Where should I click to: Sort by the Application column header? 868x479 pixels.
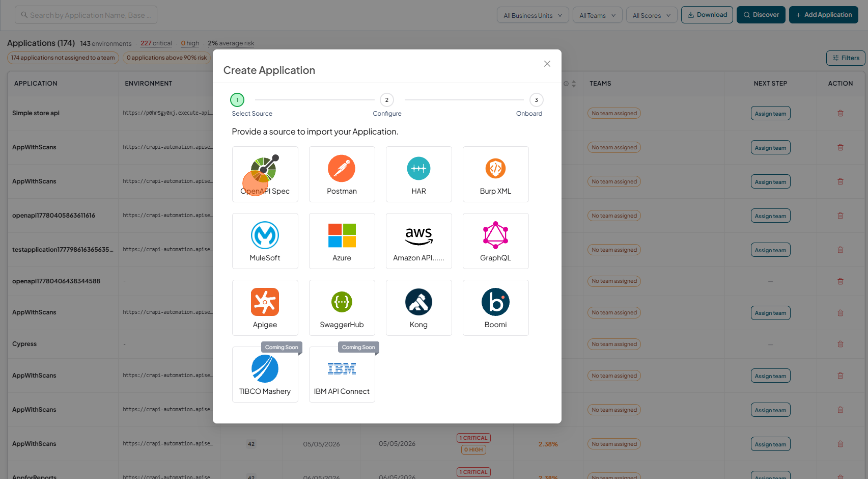pos(36,84)
